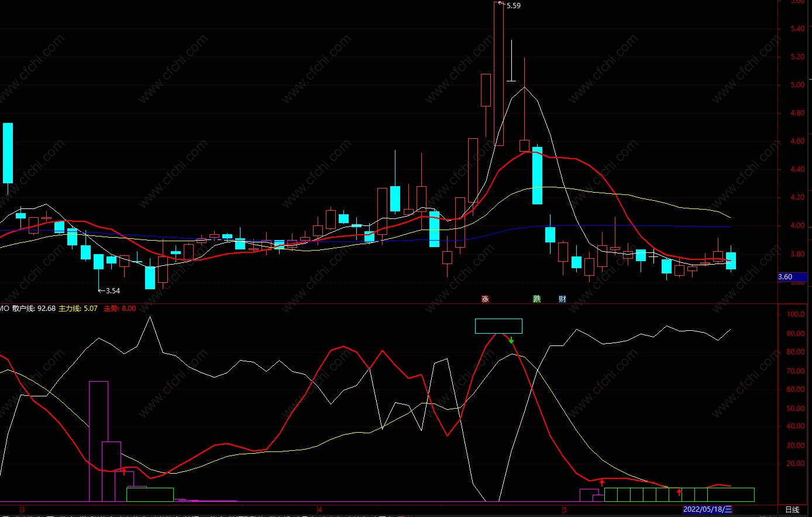Viewport: 812px width, 517px height.
Task: Click the month 3 marker on time axis
Action: point(22,509)
